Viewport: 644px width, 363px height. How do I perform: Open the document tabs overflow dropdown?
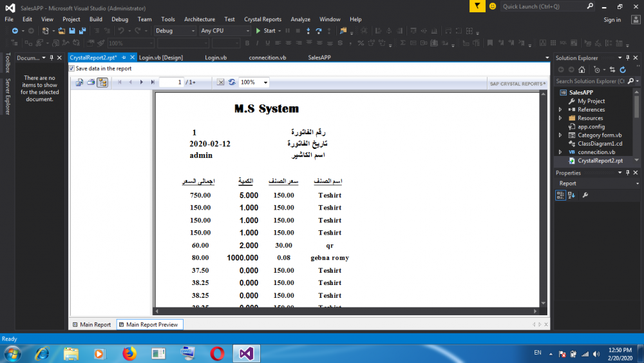click(x=547, y=58)
